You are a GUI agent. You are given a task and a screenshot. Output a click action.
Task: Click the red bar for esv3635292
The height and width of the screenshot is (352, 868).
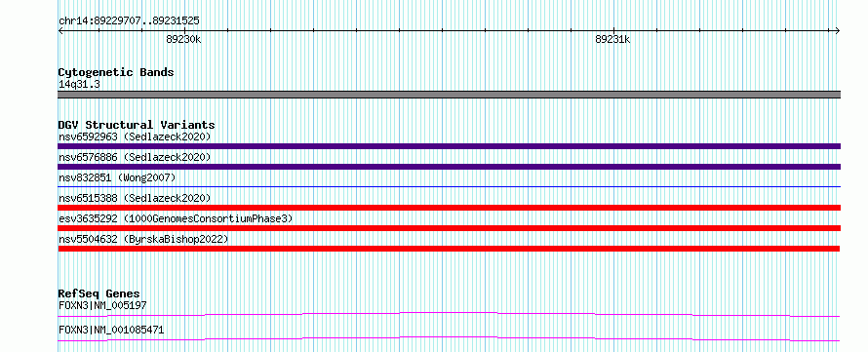pos(449,228)
